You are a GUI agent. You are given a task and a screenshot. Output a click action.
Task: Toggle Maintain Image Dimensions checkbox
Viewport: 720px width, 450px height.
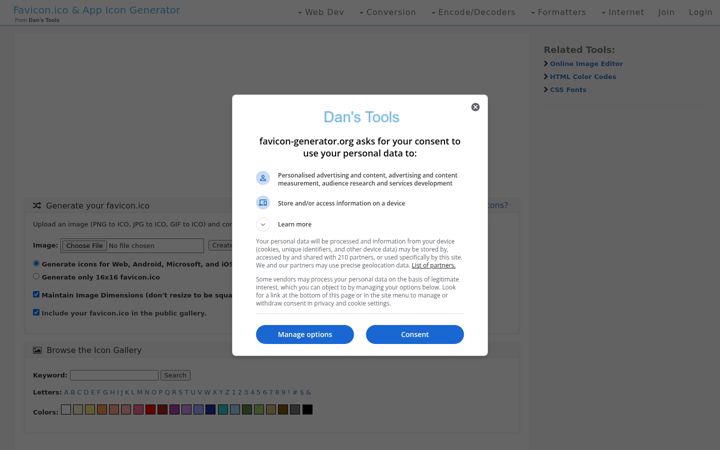coord(36,294)
